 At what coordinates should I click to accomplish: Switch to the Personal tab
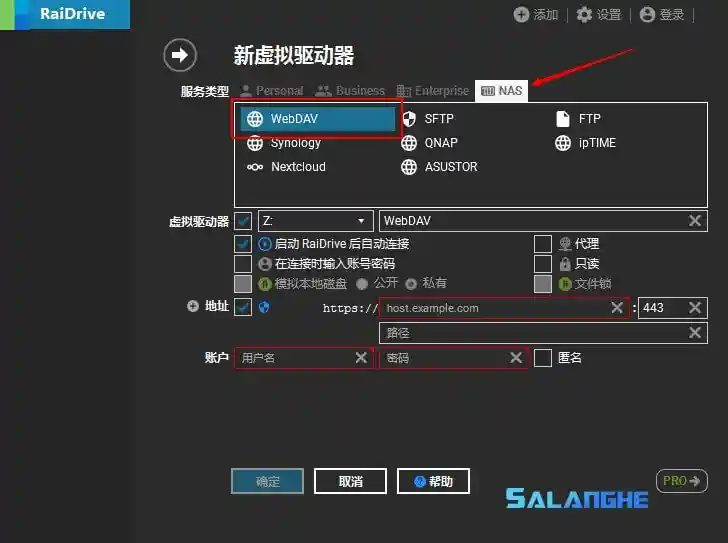pyautogui.click(x=272, y=90)
